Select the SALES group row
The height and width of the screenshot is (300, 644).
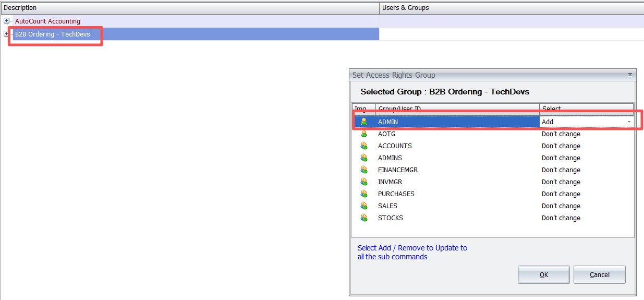(493, 206)
